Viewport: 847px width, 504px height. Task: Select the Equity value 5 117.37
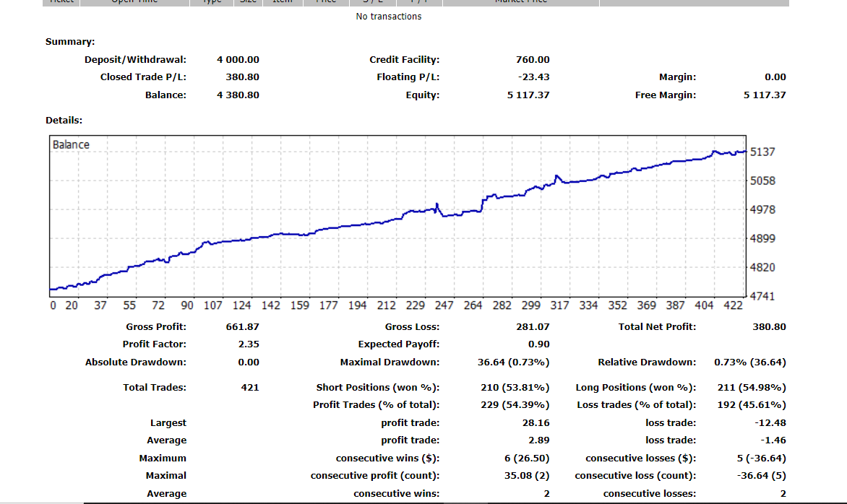[528, 95]
